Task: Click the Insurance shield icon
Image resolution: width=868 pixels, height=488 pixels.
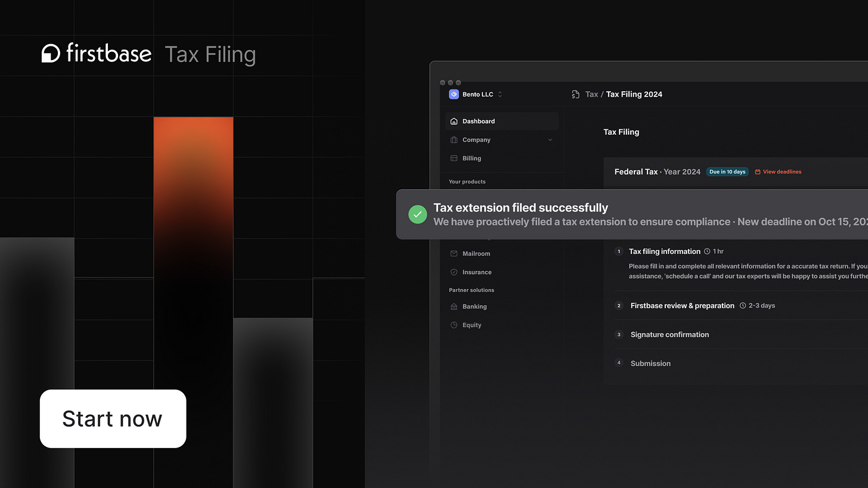Action: (454, 272)
